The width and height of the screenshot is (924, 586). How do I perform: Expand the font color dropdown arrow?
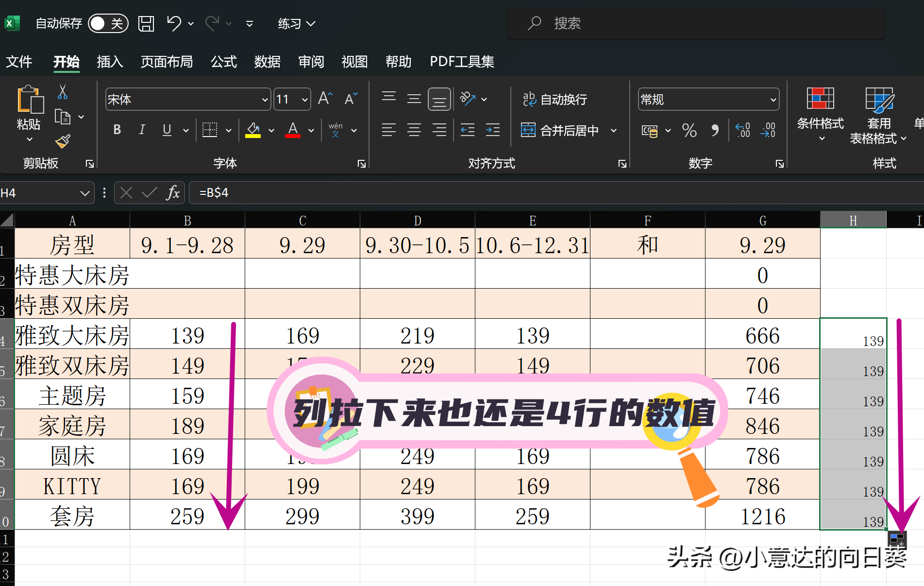(311, 130)
